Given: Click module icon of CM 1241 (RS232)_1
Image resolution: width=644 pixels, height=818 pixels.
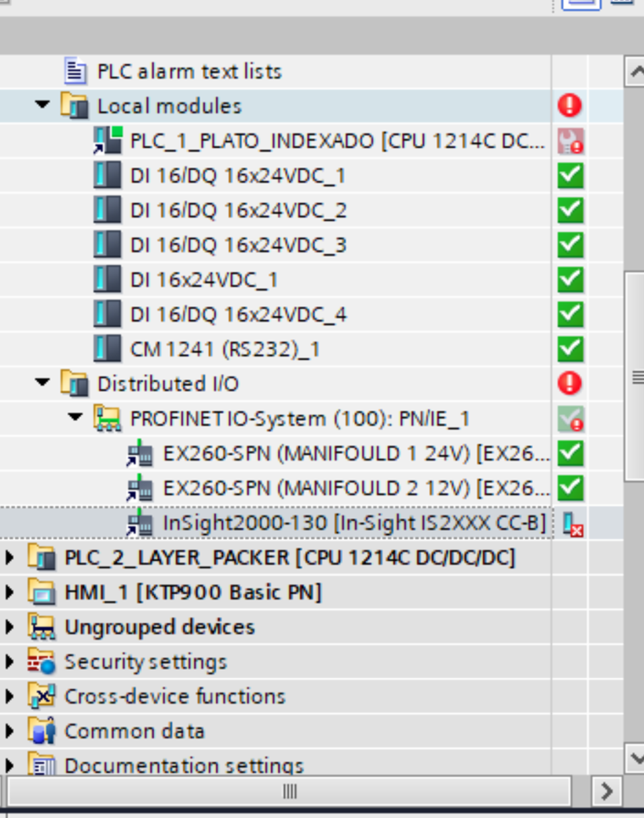Looking at the screenshot, I should tap(107, 349).
